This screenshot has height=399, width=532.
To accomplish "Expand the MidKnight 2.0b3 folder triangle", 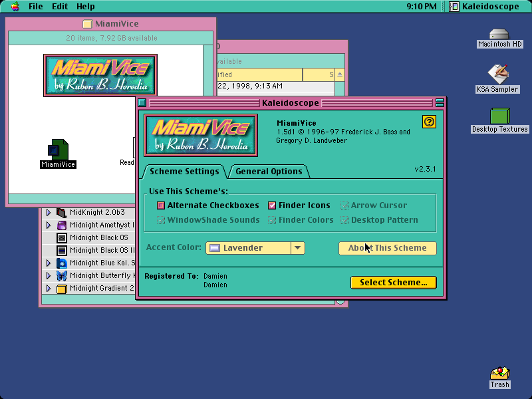I will [x=48, y=212].
